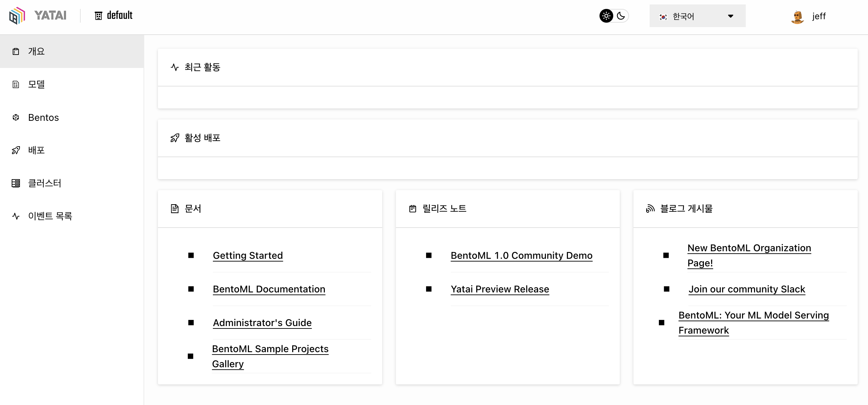868x405 pixels.
Task: Open the 개요 overview menu item
Action: (x=36, y=51)
